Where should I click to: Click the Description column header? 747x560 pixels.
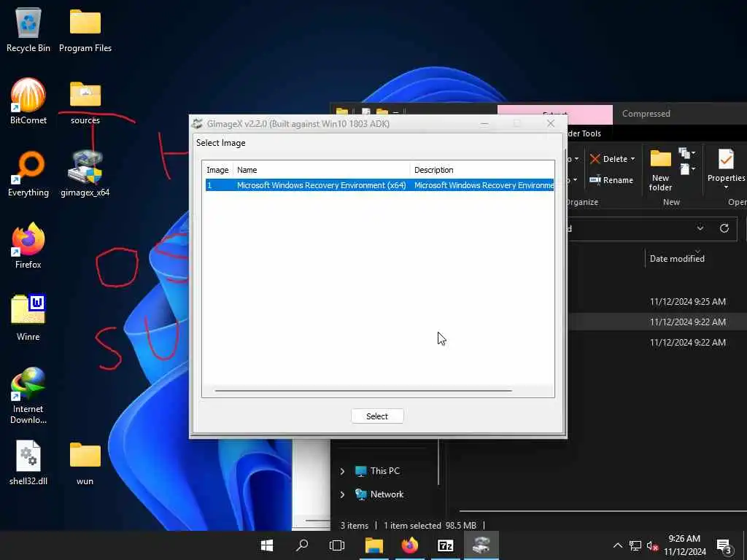(482, 170)
